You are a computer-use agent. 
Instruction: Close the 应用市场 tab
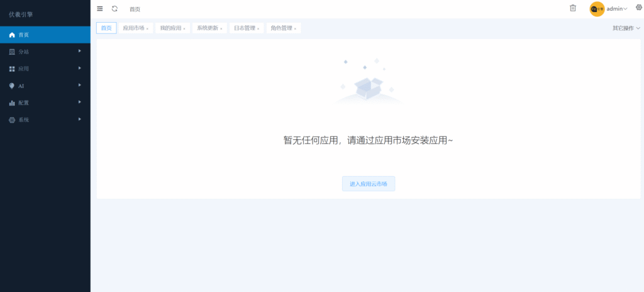(147, 29)
